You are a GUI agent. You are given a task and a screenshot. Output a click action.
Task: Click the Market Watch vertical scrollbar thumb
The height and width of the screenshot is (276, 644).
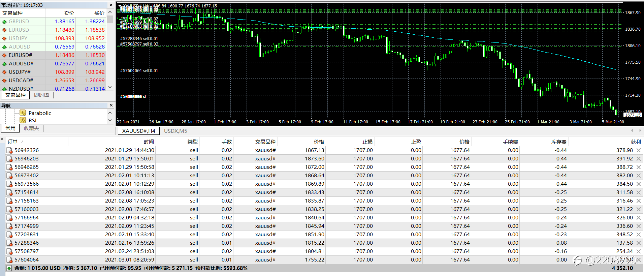pos(110,20)
